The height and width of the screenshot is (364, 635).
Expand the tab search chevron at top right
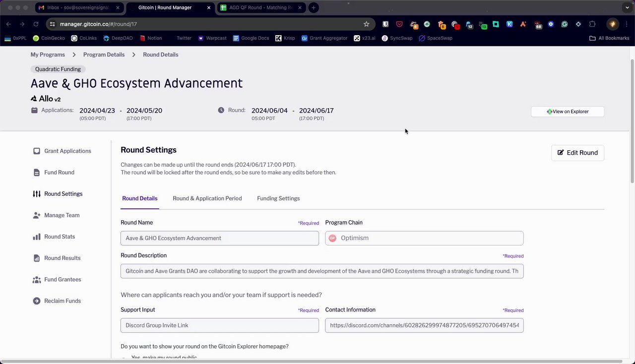tap(627, 7)
